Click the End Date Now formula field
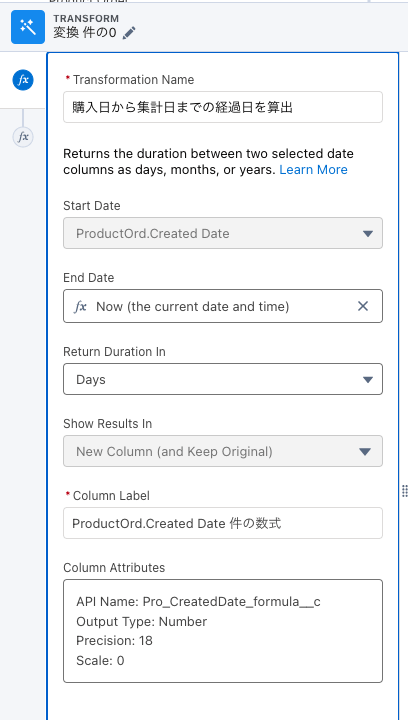Viewport: 408px width, 720px height. [223, 306]
